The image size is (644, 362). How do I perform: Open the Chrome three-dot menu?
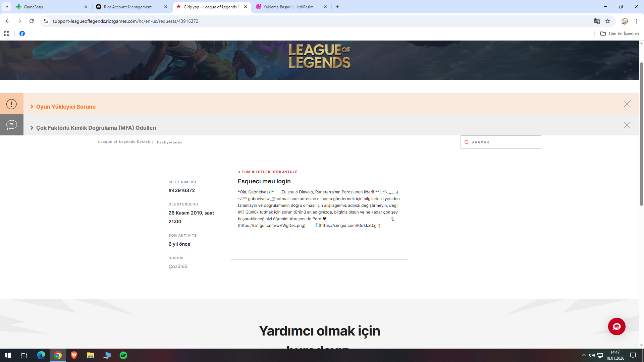[x=637, y=21]
